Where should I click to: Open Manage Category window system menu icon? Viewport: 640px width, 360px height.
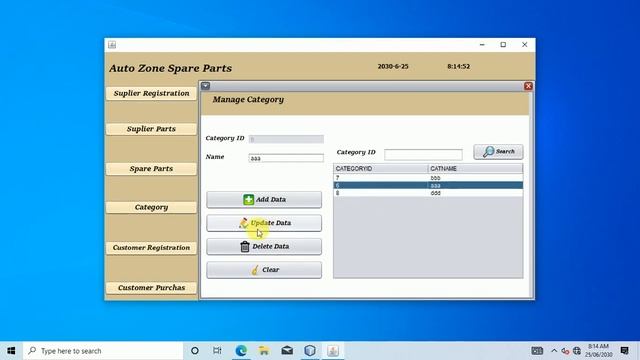[x=205, y=86]
